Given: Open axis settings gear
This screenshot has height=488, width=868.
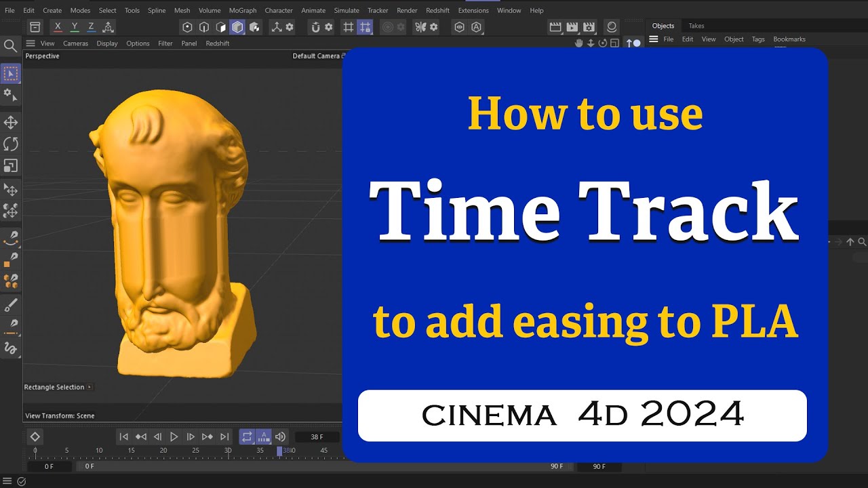Looking at the screenshot, I should [290, 27].
